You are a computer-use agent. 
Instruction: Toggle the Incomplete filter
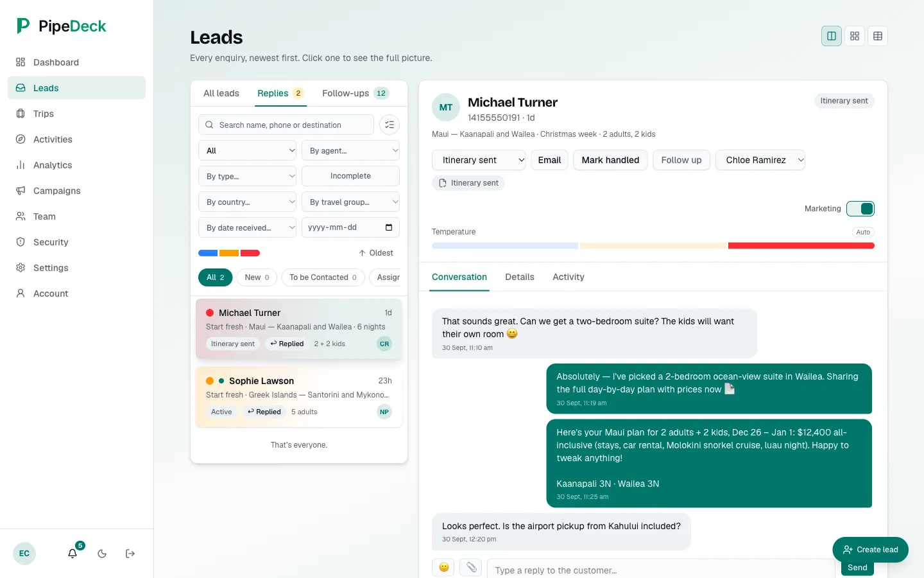click(x=350, y=176)
